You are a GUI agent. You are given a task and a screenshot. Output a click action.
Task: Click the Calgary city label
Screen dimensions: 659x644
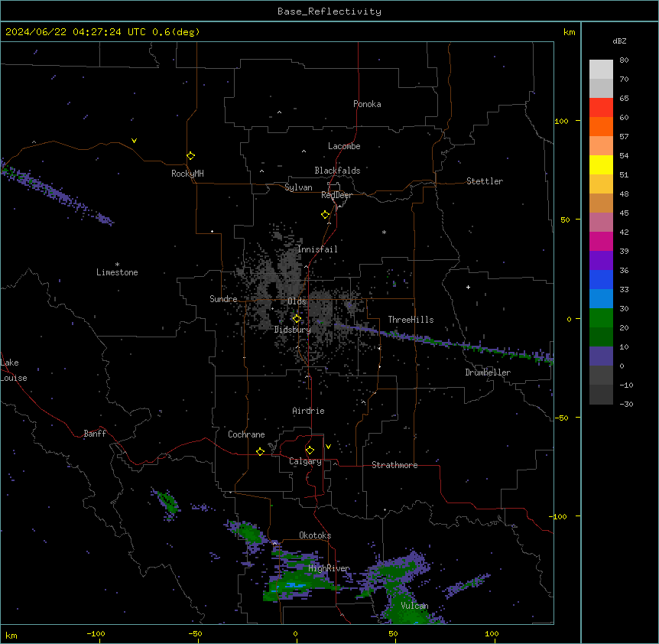point(305,461)
